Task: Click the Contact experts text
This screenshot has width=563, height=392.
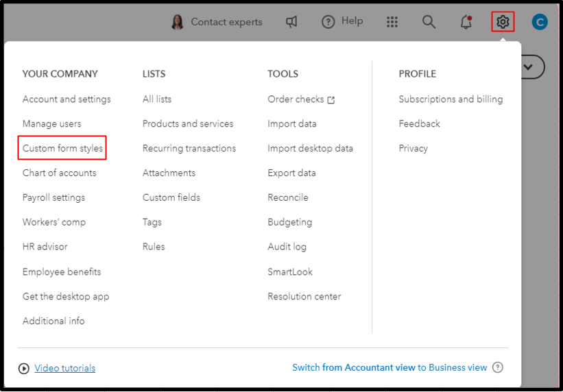Action: (226, 22)
